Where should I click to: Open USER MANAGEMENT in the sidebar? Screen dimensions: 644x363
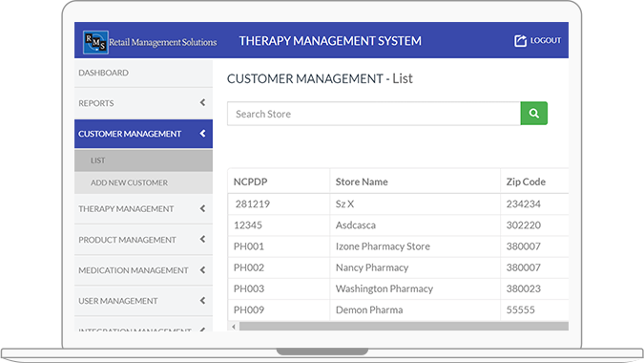[x=143, y=301]
